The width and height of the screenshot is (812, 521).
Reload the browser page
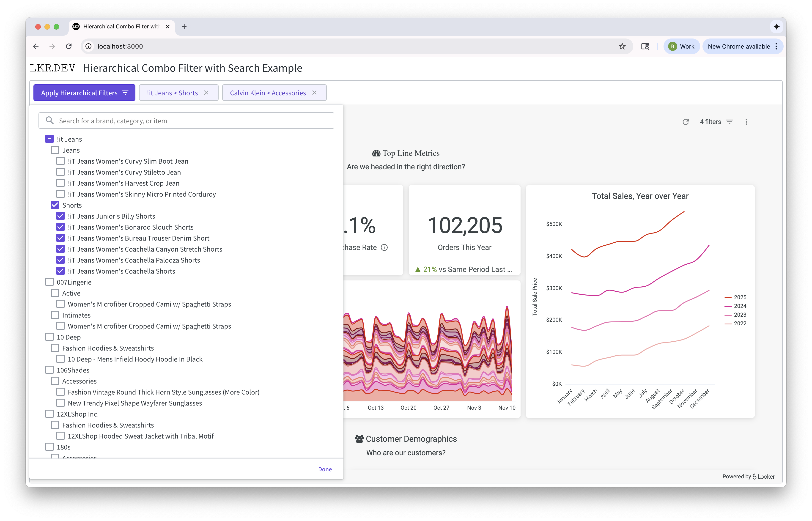click(69, 46)
